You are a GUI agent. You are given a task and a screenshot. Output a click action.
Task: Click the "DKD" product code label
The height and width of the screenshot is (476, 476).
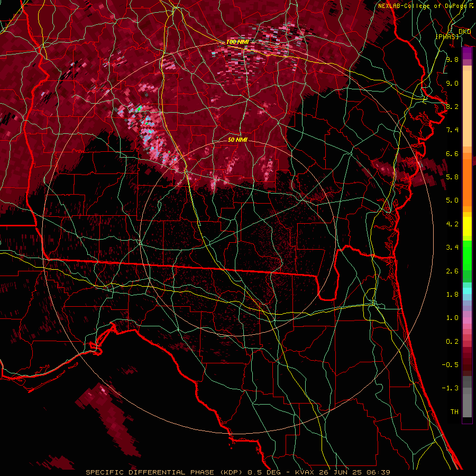(465, 32)
